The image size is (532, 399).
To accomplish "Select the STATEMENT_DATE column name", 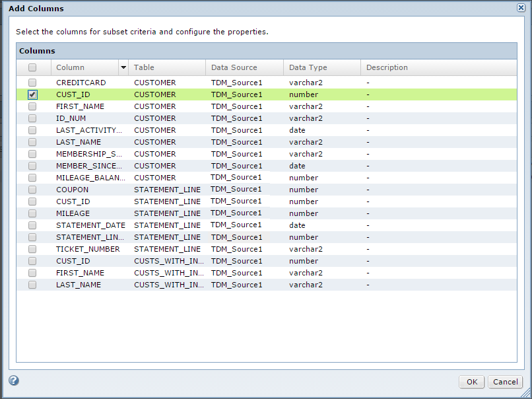I will click(90, 225).
